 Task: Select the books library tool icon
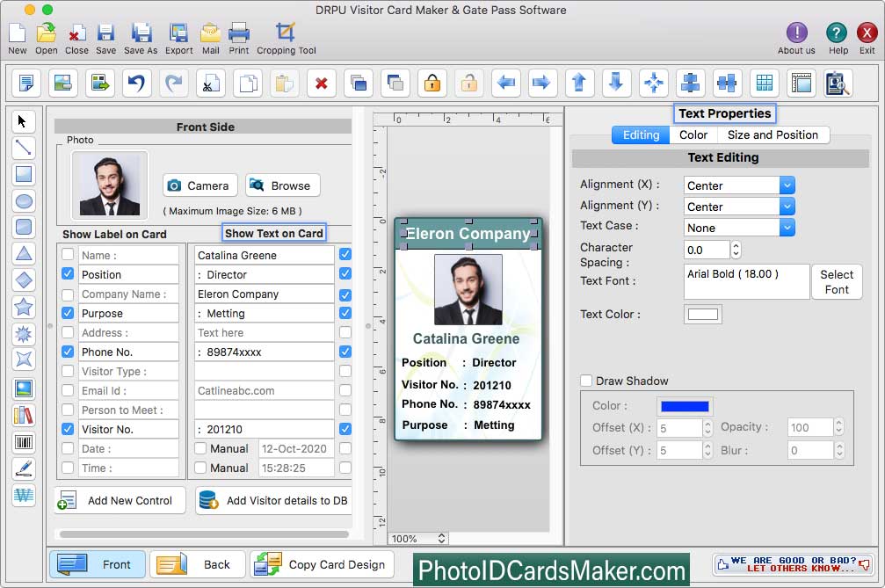pyautogui.click(x=23, y=416)
